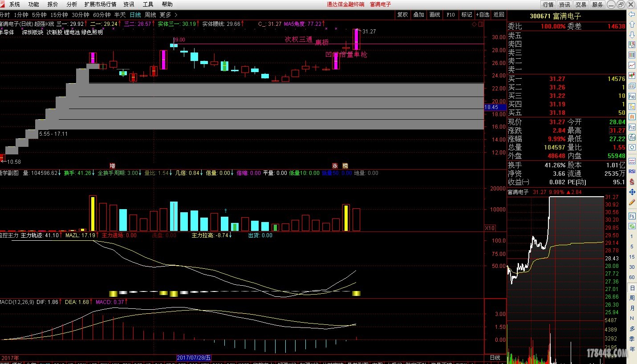Switch to 30分钟 period tab

pos(80,15)
